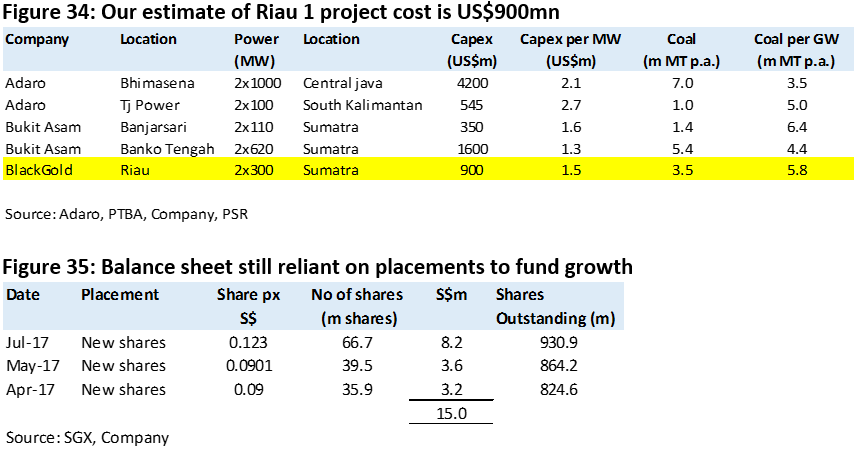Select the 35.9 shares value
Screen dimensions: 855x449
pyautogui.click(x=357, y=390)
